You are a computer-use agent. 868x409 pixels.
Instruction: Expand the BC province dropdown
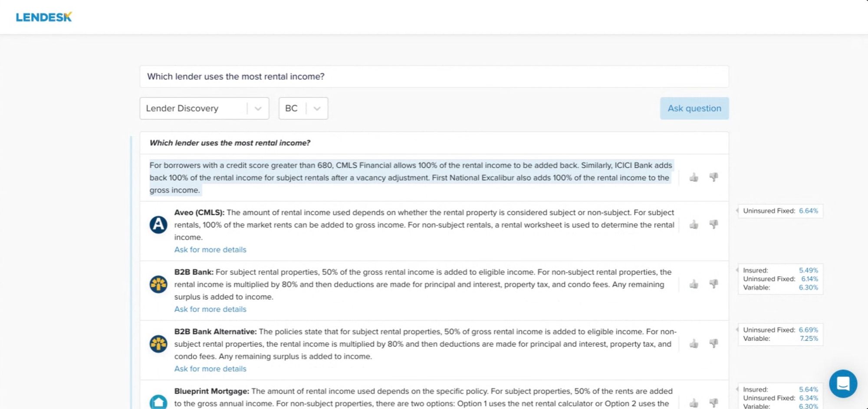point(303,108)
